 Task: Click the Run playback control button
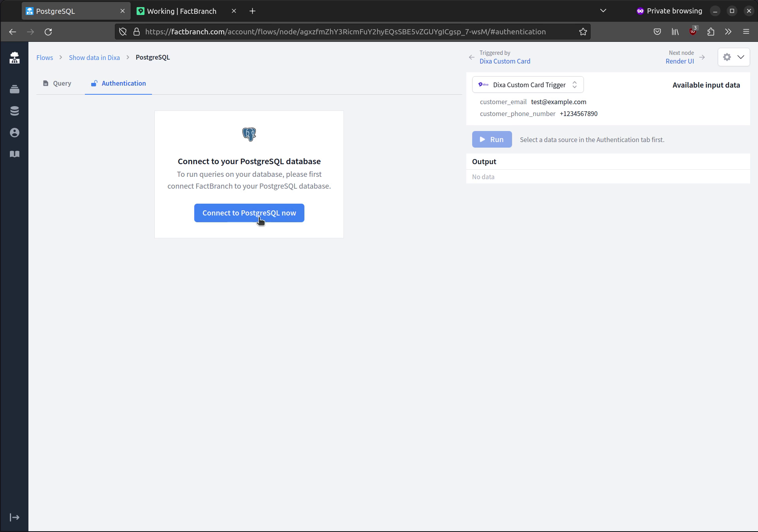(492, 139)
